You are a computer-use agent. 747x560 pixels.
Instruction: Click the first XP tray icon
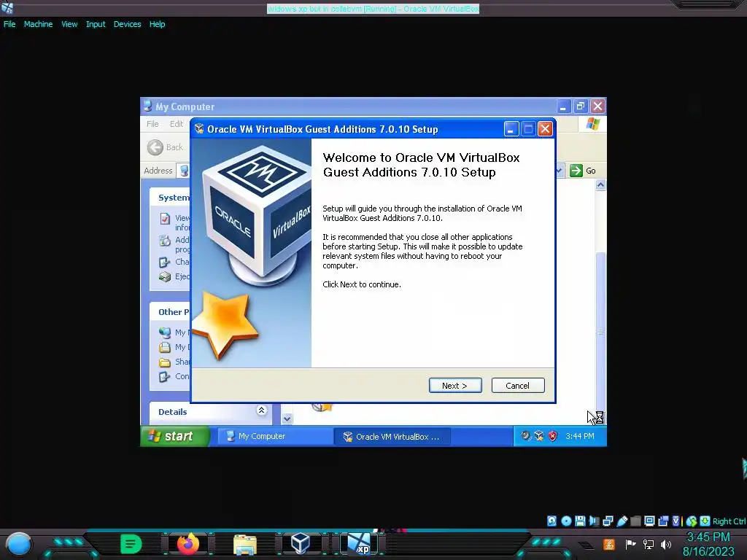(525, 436)
